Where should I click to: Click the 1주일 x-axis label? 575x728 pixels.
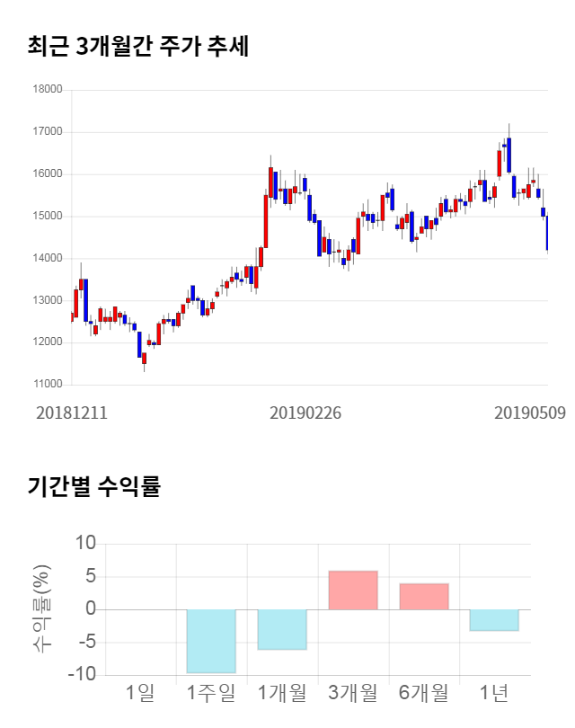point(211,694)
